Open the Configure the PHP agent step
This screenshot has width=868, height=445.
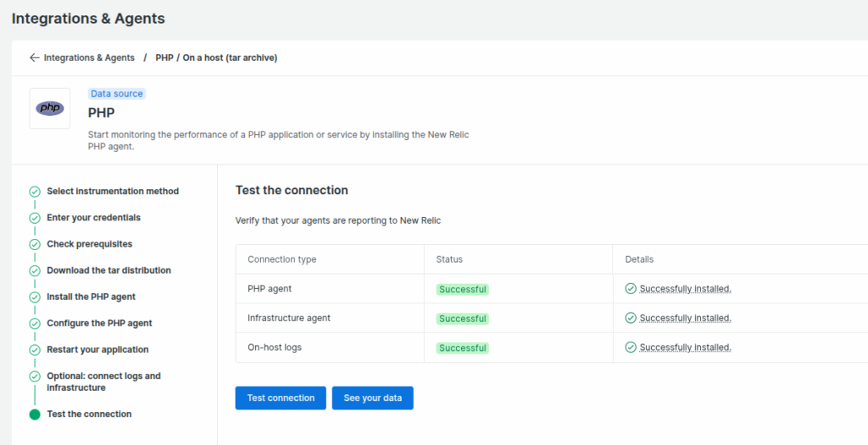tap(100, 323)
